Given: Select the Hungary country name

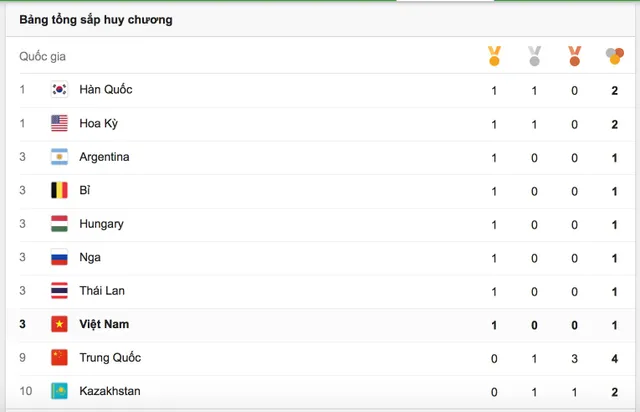Looking at the screenshot, I should pyautogui.click(x=101, y=224).
